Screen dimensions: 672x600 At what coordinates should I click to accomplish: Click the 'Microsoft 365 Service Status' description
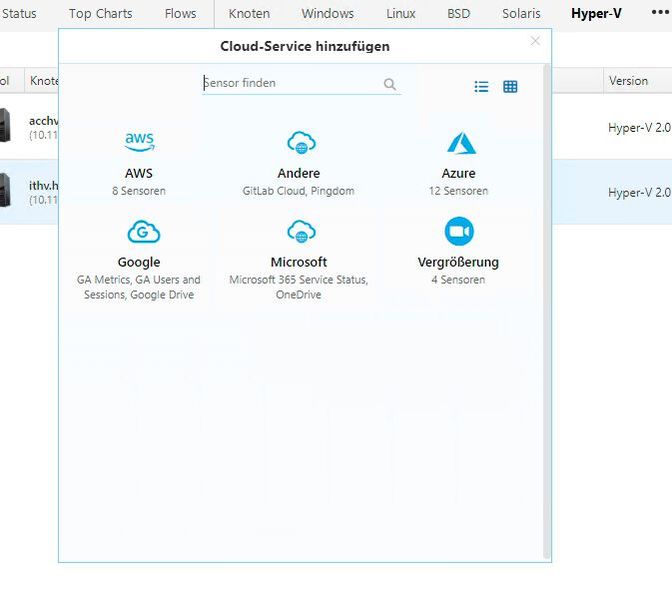[299, 287]
